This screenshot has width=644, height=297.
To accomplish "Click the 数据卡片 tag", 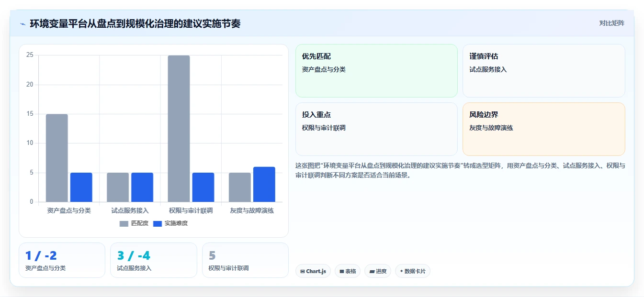I will (413, 271).
